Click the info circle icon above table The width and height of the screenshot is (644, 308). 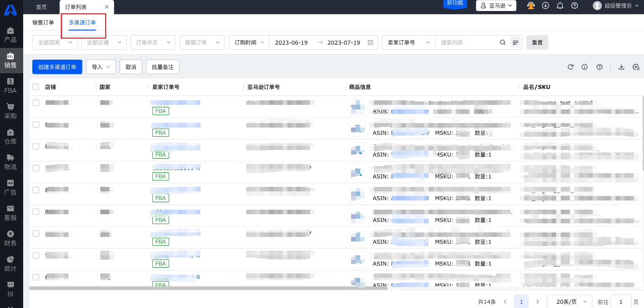[585, 67]
